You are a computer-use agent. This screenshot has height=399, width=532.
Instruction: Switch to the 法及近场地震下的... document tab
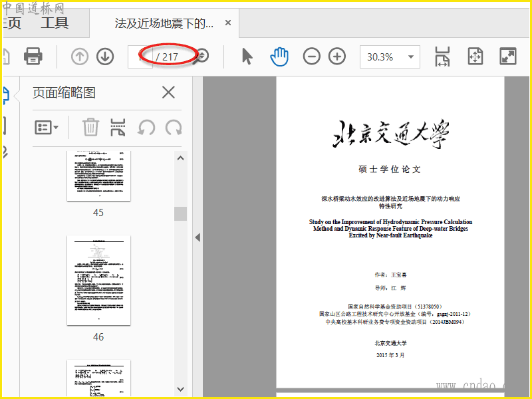point(164,23)
